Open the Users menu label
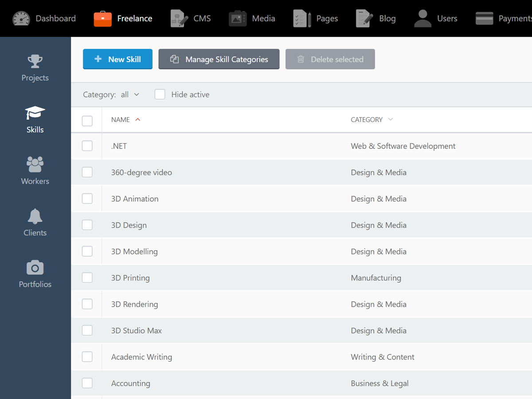532x399 pixels. pos(447,19)
